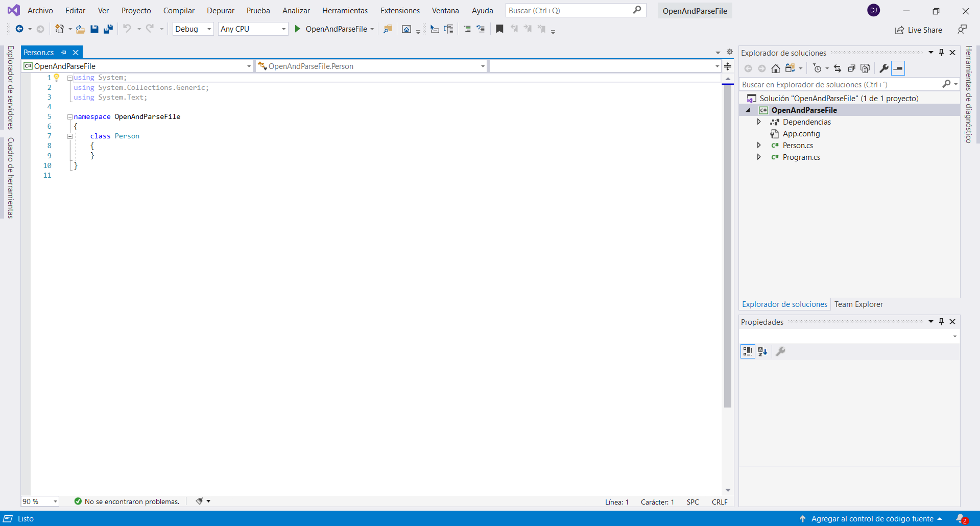Click Collapse All in Solution Explorer toolbar
The height and width of the screenshot is (526, 980).
coord(851,68)
